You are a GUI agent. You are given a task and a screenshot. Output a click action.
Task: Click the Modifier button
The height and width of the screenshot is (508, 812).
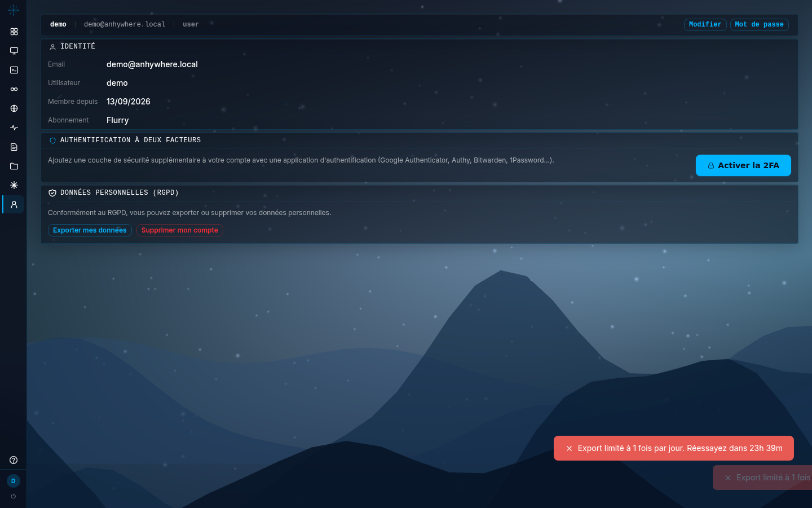(705, 25)
